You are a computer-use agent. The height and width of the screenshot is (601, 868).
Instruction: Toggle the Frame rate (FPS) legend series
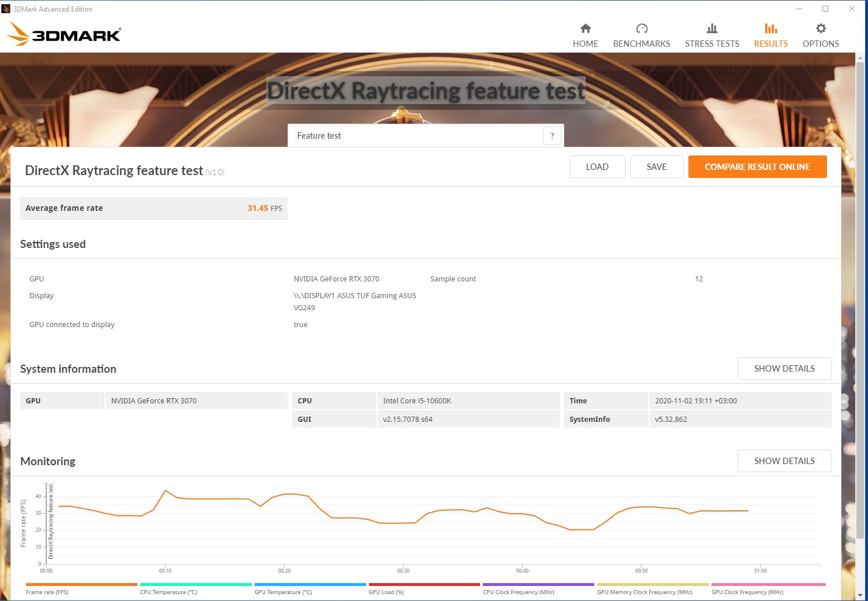(x=47, y=592)
